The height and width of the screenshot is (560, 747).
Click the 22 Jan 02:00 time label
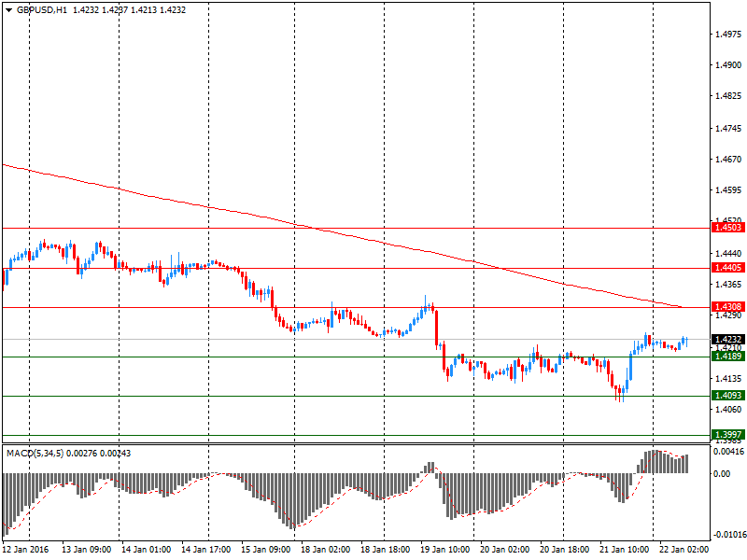click(684, 549)
